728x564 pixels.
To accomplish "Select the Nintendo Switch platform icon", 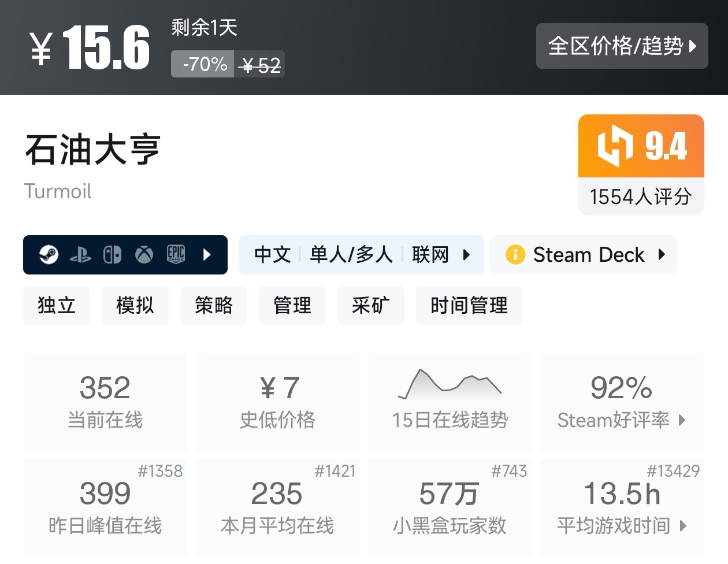I will pyautogui.click(x=113, y=254).
